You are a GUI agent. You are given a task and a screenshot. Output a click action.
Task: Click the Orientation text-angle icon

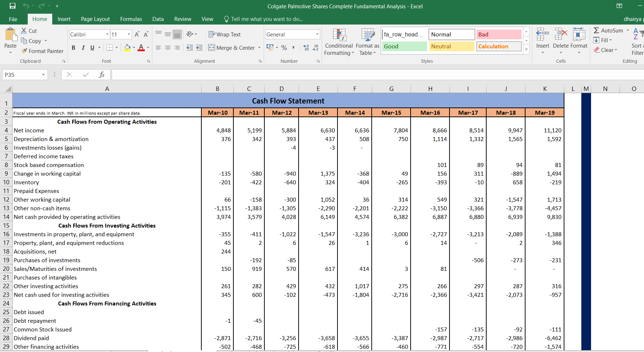point(190,34)
